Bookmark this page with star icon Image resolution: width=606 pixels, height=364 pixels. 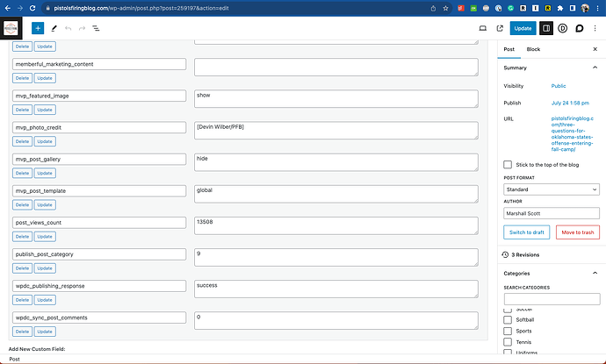445,8
